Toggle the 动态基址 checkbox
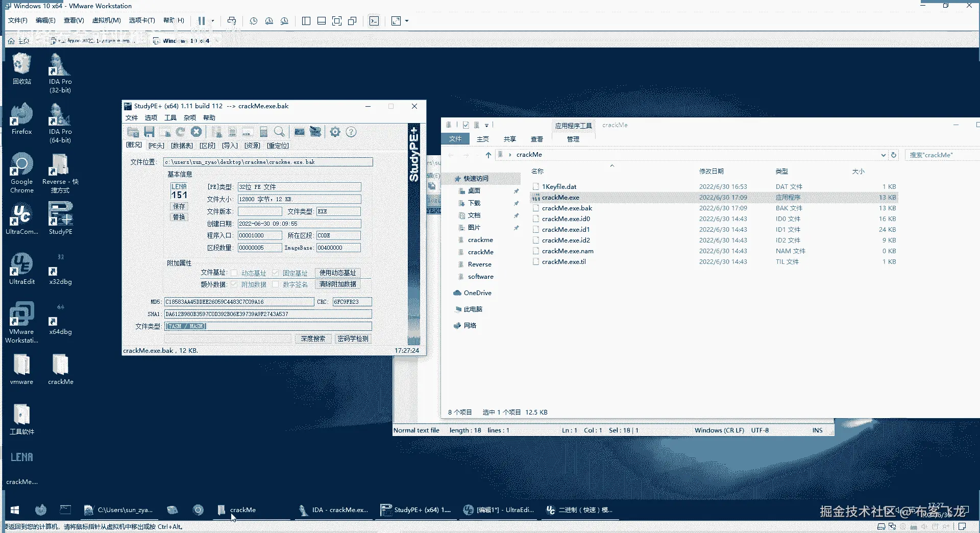 point(234,273)
